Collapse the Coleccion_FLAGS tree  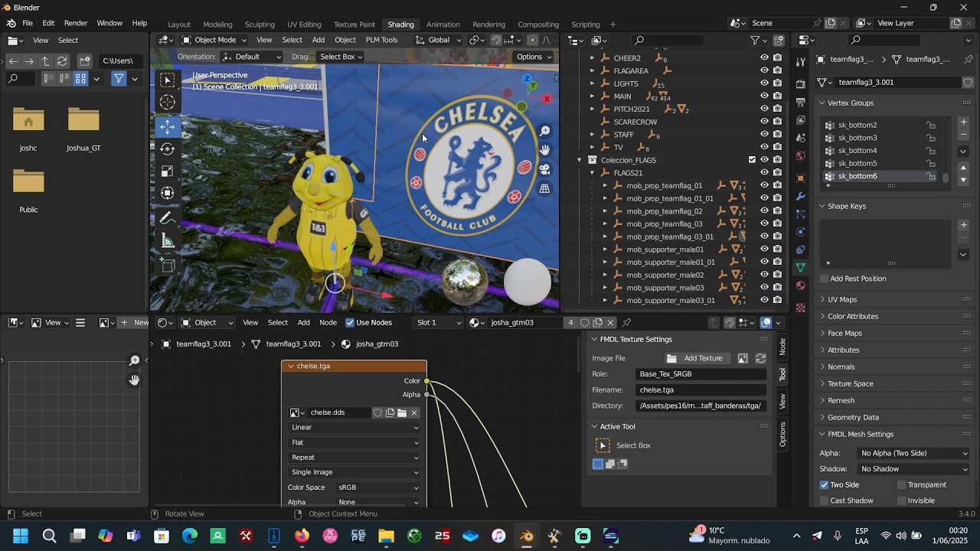click(580, 160)
